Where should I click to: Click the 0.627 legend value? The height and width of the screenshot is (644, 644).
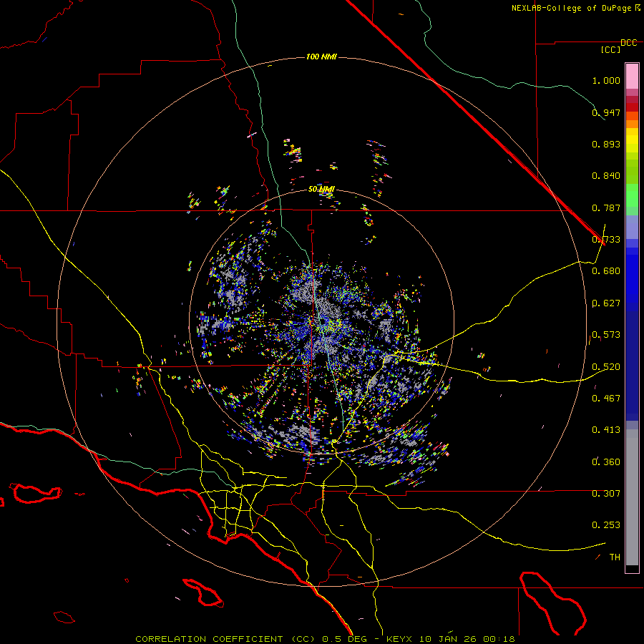pos(606,303)
